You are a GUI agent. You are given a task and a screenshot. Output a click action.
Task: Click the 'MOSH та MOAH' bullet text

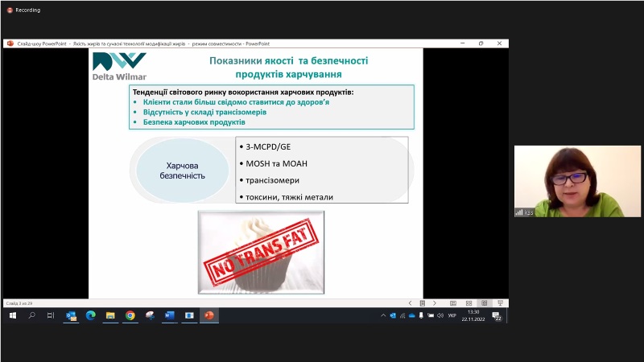coord(276,163)
